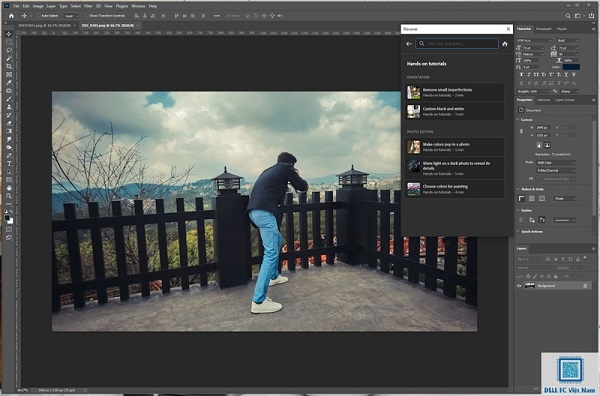This screenshot has width=600, height=396.
Task: Click the Character text color swatch
Action: [571, 67]
